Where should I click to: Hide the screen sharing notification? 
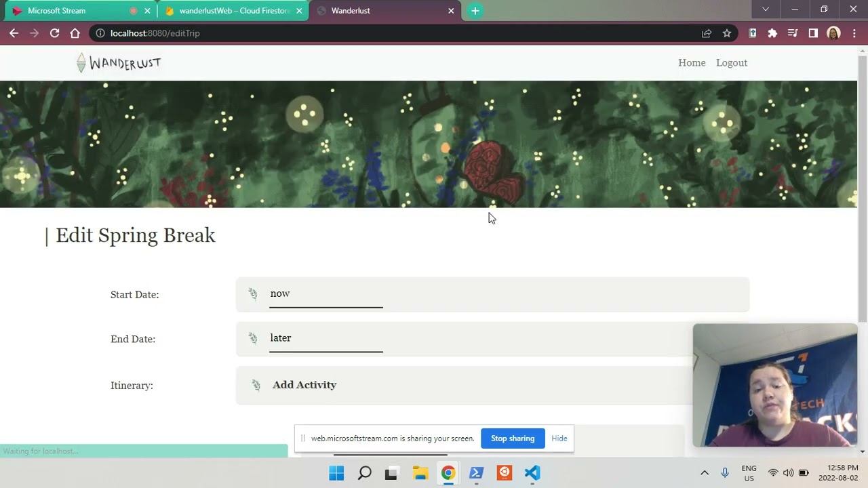point(559,439)
